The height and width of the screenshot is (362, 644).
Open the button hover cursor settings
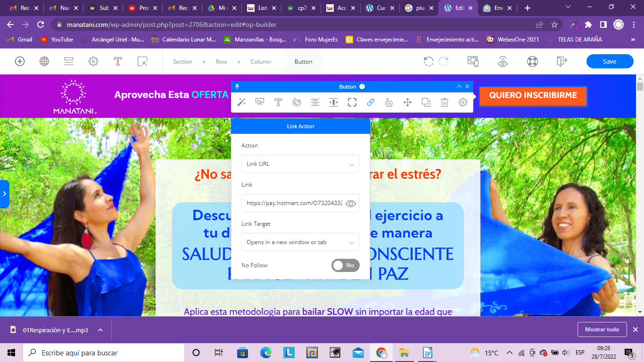[x=260, y=102]
